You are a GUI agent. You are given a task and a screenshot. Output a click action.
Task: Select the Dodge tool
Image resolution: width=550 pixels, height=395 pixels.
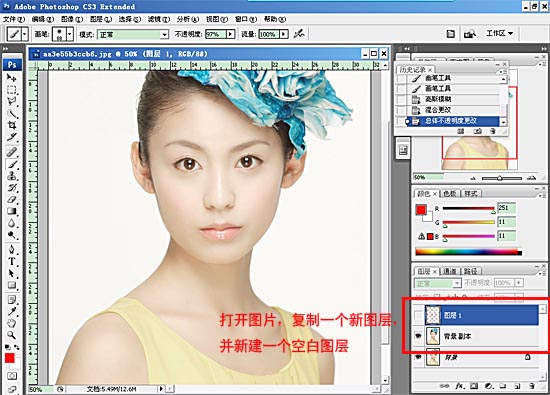[12, 235]
